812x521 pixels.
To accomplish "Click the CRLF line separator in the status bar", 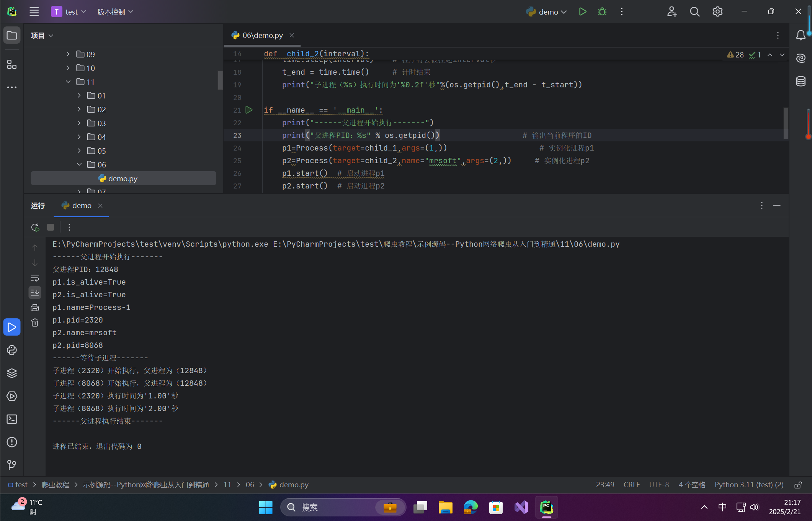I will 631,485.
